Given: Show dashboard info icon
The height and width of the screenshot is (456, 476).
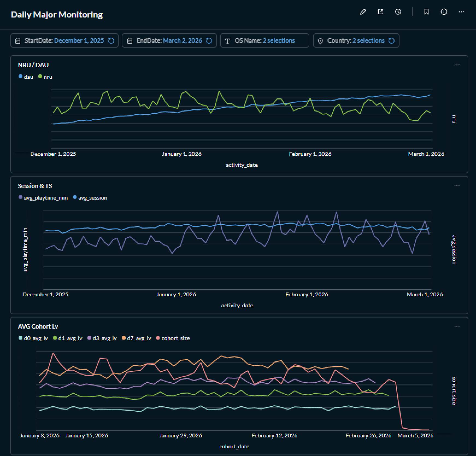Looking at the screenshot, I should [444, 12].
